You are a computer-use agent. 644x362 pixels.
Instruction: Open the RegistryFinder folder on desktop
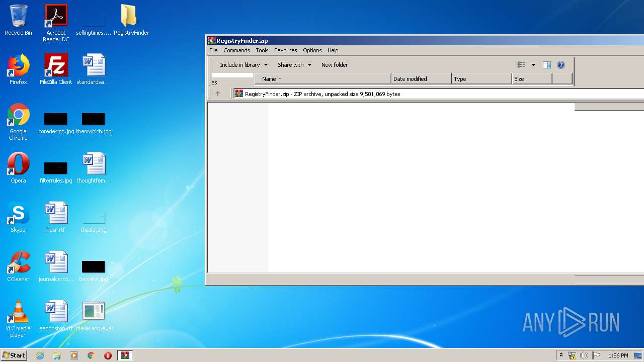[x=131, y=21]
